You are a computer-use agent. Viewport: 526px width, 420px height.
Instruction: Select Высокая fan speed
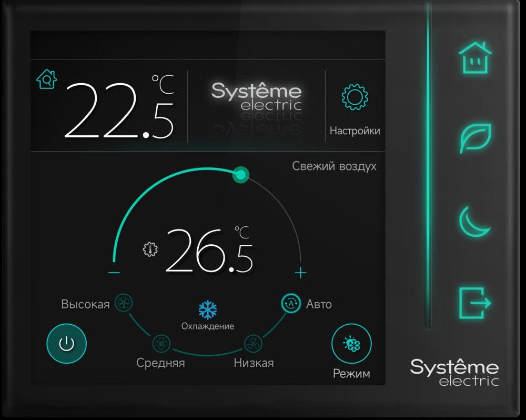tap(124, 304)
